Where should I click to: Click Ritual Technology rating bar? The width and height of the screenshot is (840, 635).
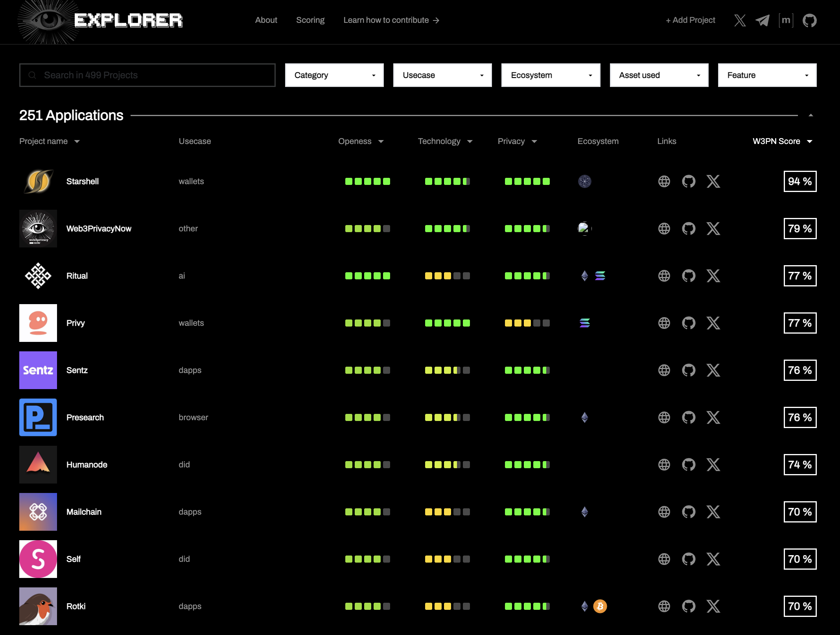tap(448, 276)
